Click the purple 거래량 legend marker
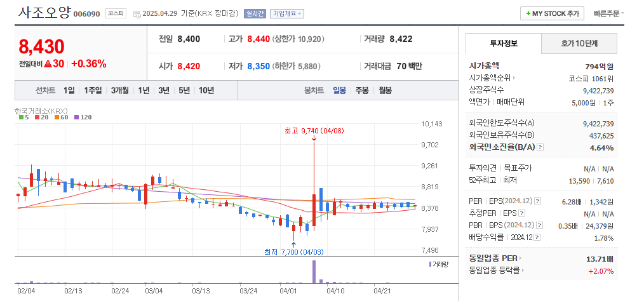 430,264
